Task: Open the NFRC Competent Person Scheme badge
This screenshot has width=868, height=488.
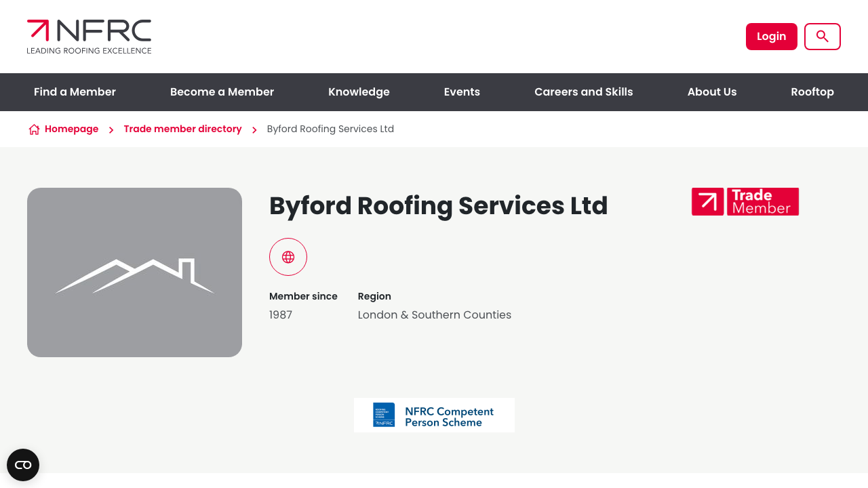Action: click(434, 415)
